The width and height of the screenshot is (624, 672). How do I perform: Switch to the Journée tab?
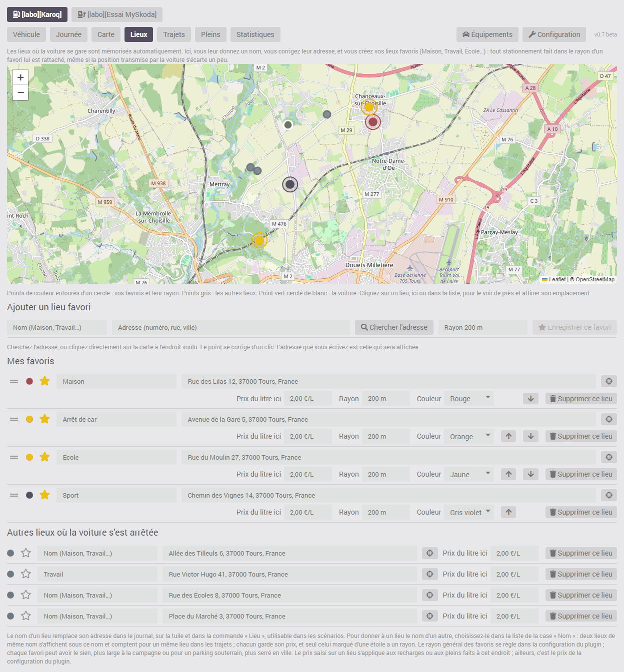coord(68,34)
